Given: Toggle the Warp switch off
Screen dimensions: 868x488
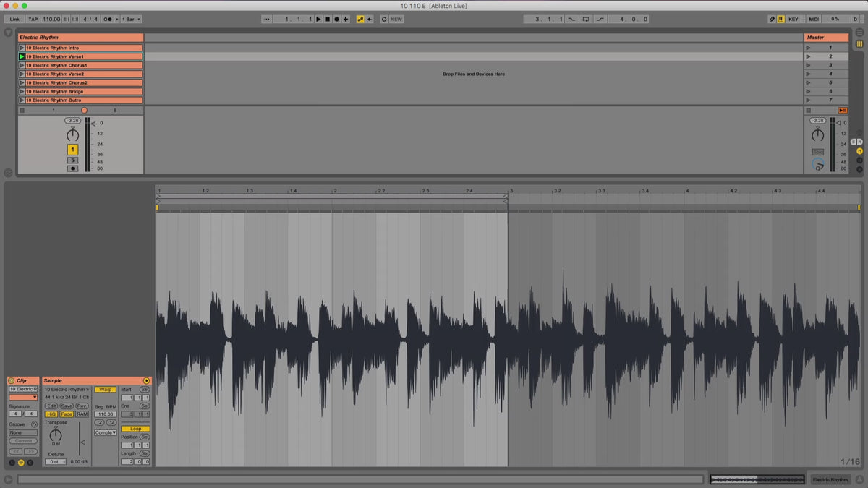Looking at the screenshot, I should (x=105, y=390).
